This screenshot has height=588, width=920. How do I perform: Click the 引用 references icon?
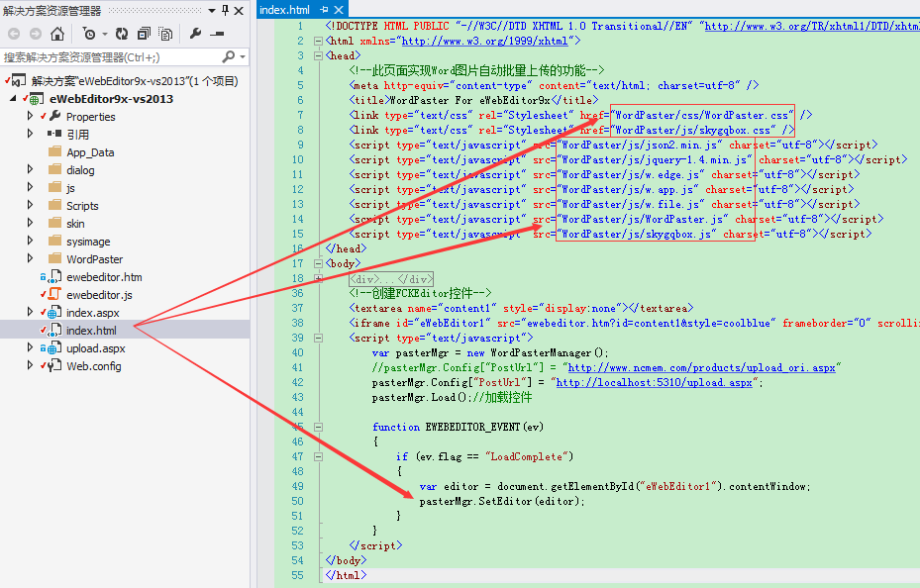(x=54, y=134)
